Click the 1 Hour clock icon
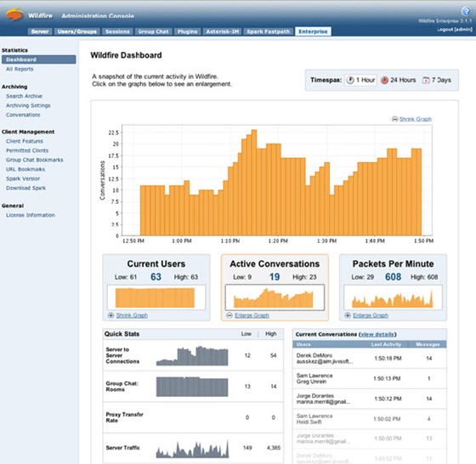476x464 pixels. [350, 80]
